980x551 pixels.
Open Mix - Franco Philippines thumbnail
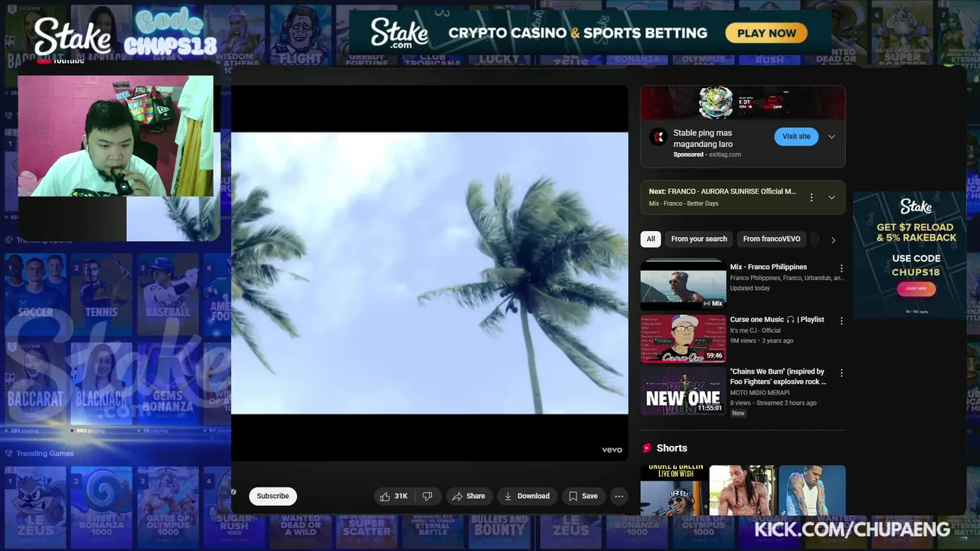pos(683,285)
